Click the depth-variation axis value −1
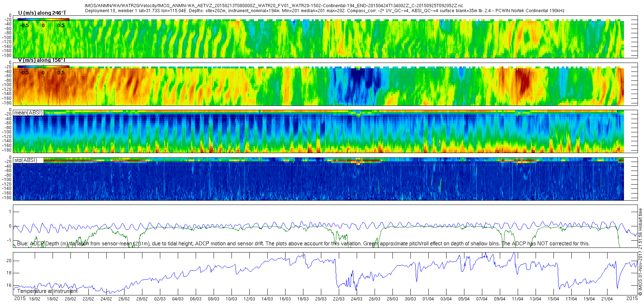Image resolution: width=644 pixels, height=304 pixels. 9,240
